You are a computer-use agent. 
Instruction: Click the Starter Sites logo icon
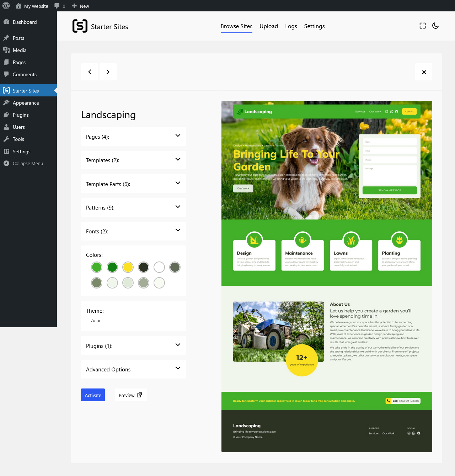[80, 26]
